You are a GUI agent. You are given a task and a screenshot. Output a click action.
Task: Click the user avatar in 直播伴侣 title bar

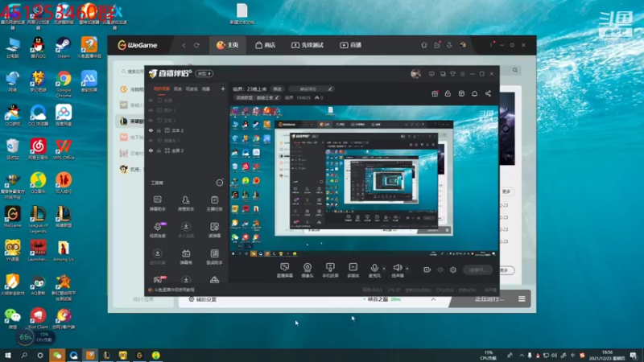click(x=415, y=73)
